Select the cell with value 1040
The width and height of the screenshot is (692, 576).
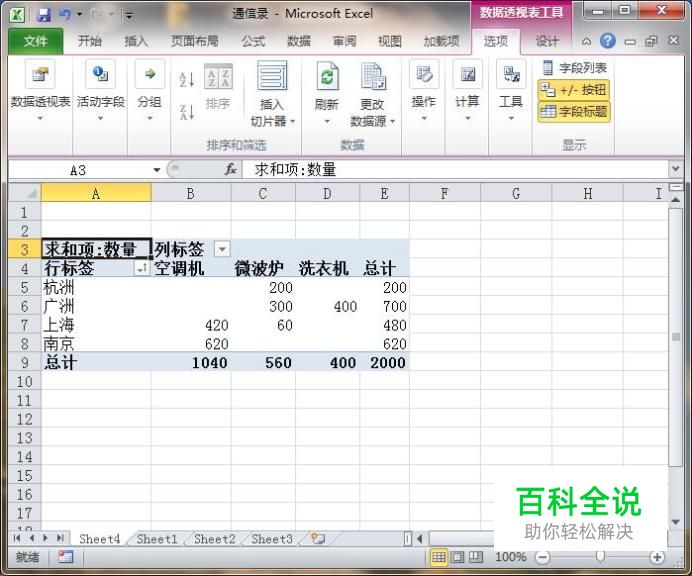[191, 362]
